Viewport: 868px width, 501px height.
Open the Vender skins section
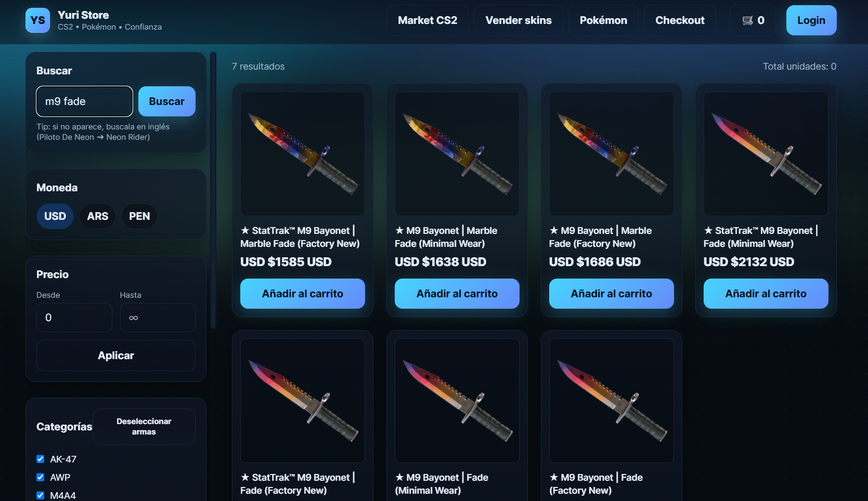tap(519, 20)
